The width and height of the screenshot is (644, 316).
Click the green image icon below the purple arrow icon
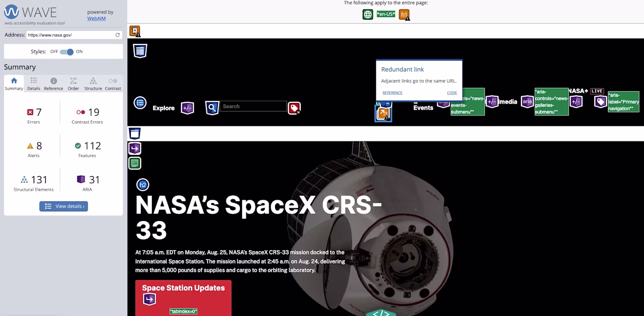pos(134,163)
